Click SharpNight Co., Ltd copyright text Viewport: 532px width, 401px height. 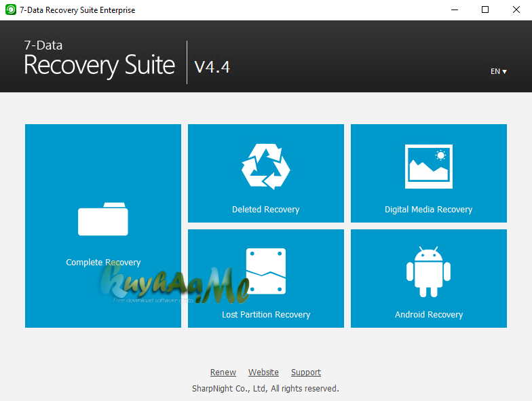pyautogui.click(x=266, y=388)
